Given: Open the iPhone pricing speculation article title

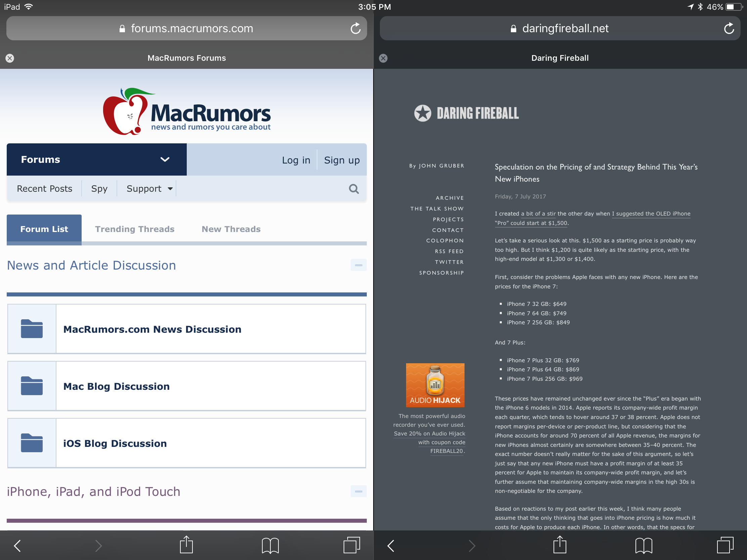Looking at the screenshot, I should (596, 173).
